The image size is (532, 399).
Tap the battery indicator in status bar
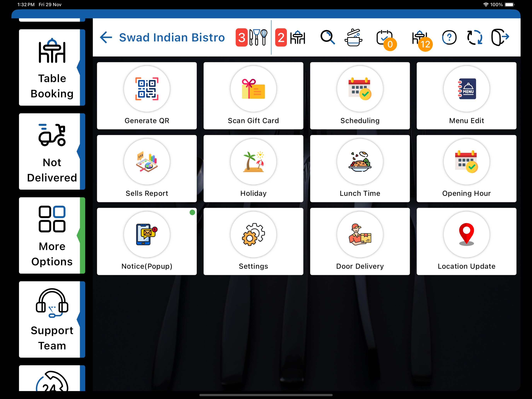click(509, 5)
